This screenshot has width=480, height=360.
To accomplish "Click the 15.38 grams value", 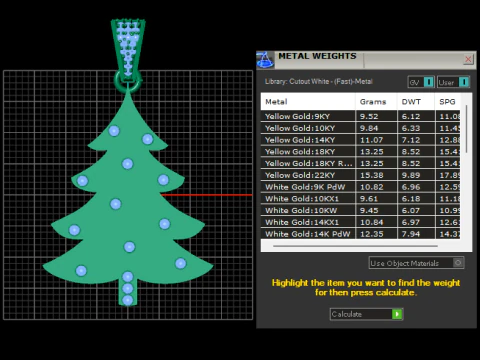I will point(372,175).
